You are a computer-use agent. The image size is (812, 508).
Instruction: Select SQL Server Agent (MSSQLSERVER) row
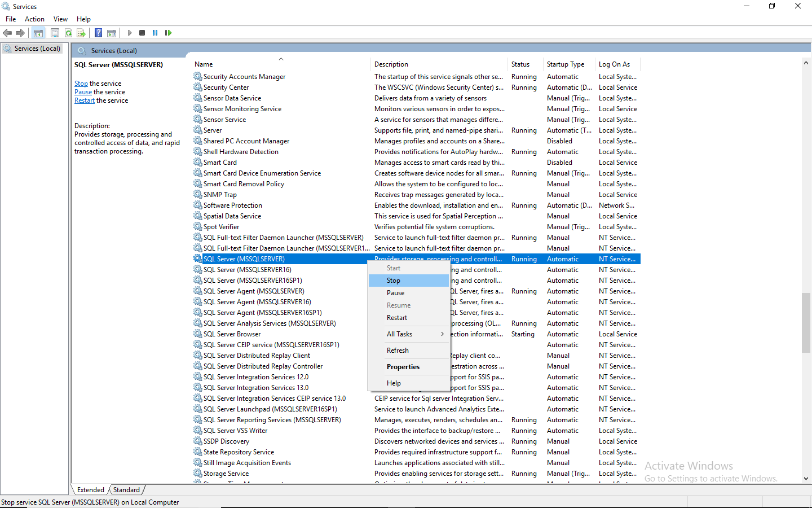416,291
